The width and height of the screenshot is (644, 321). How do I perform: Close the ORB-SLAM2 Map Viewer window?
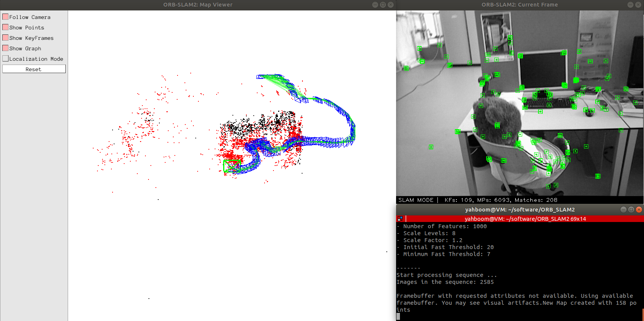click(x=391, y=5)
